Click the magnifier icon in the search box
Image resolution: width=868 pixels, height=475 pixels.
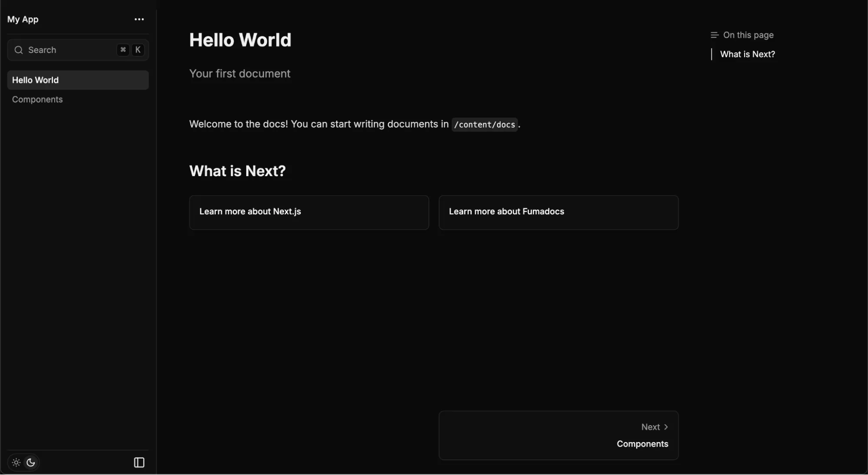click(x=19, y=50)
